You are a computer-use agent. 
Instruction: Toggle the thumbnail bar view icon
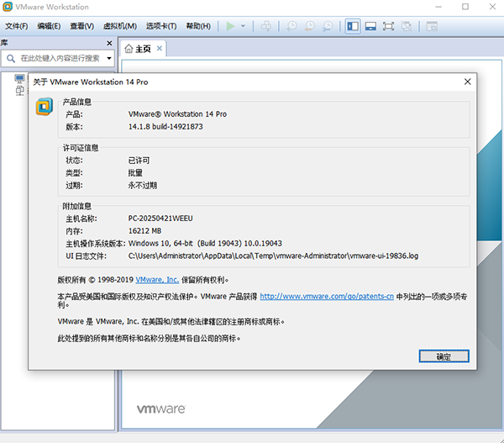[x=370, y=26]
